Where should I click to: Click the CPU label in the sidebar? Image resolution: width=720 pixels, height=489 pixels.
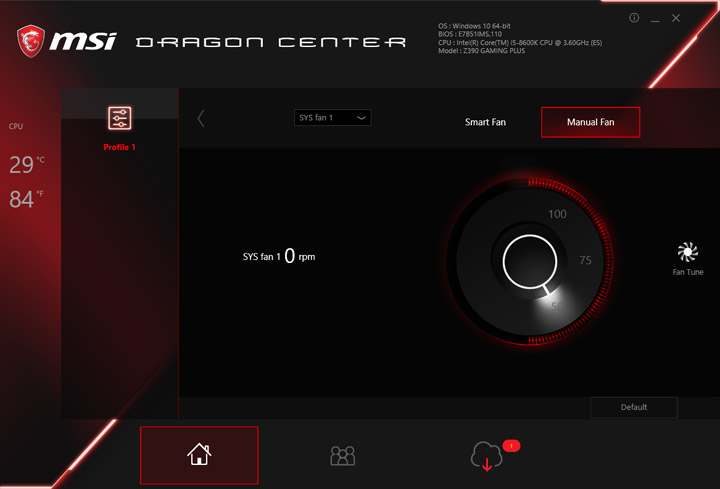click(x=16, y=126)
